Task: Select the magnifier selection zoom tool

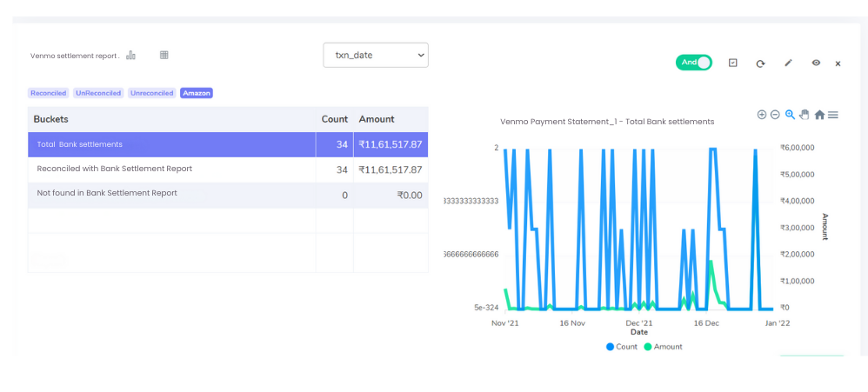Action: tap(790, 115)
